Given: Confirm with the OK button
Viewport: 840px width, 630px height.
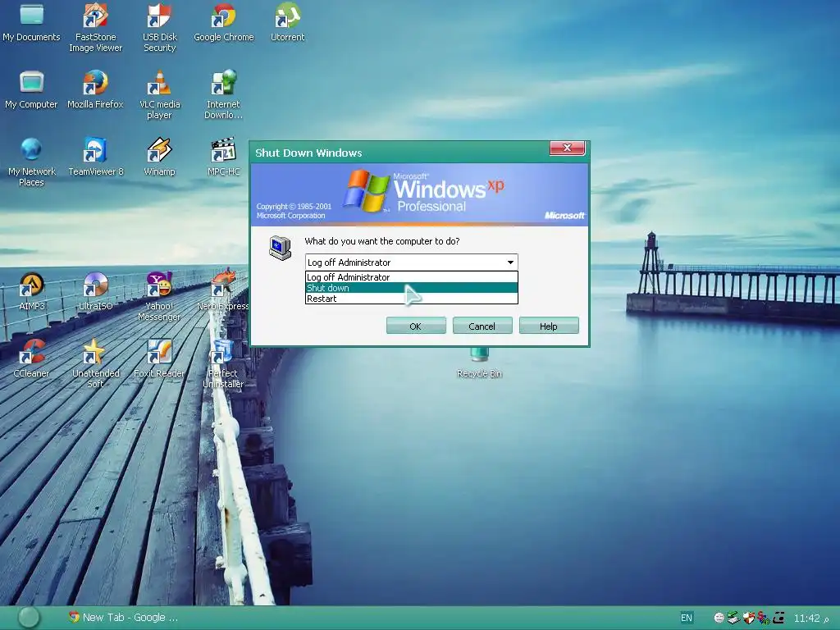Looking at the screenshot, I should click(416, 326).
